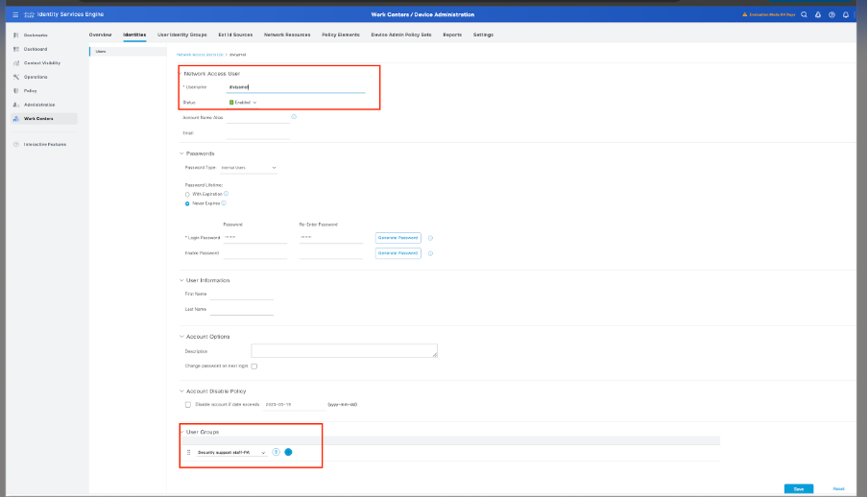
Task: Click the Context Visibility sidebar icon
Action: click(x=16, y=63)
